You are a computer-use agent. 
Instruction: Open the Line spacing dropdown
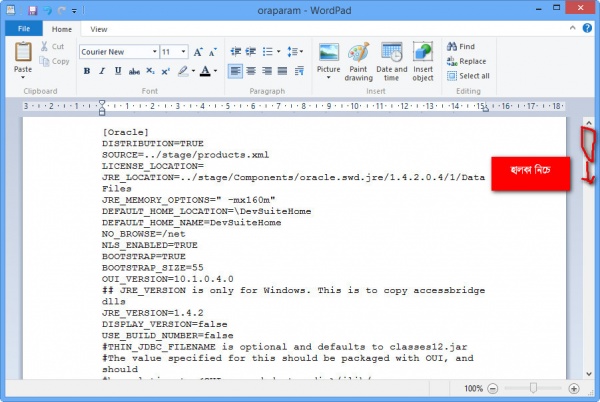[295, 51]
